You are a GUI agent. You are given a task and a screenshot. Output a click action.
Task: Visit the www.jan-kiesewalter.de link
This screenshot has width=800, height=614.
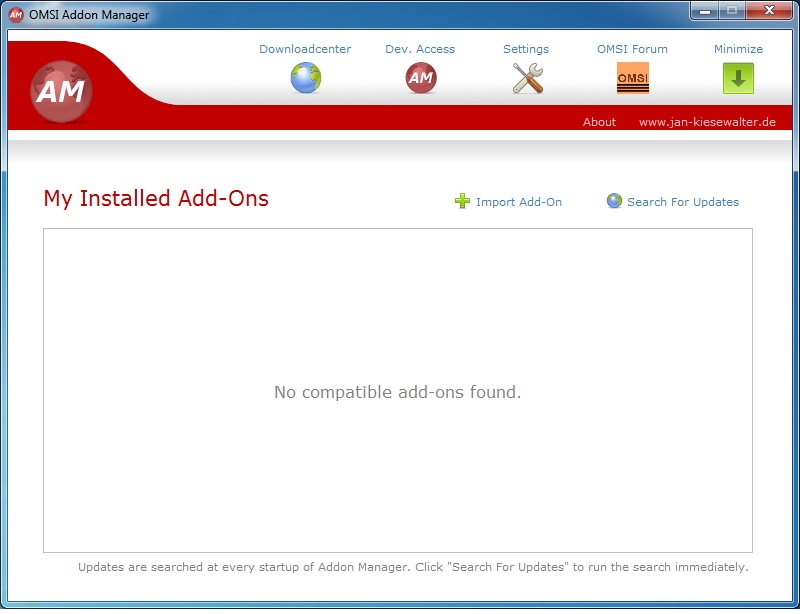(x=707, y=122)
